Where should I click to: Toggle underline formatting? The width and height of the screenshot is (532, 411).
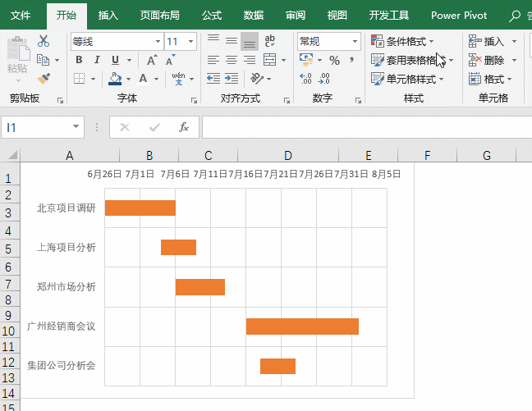pyautogui.click(x=115, y=60)
